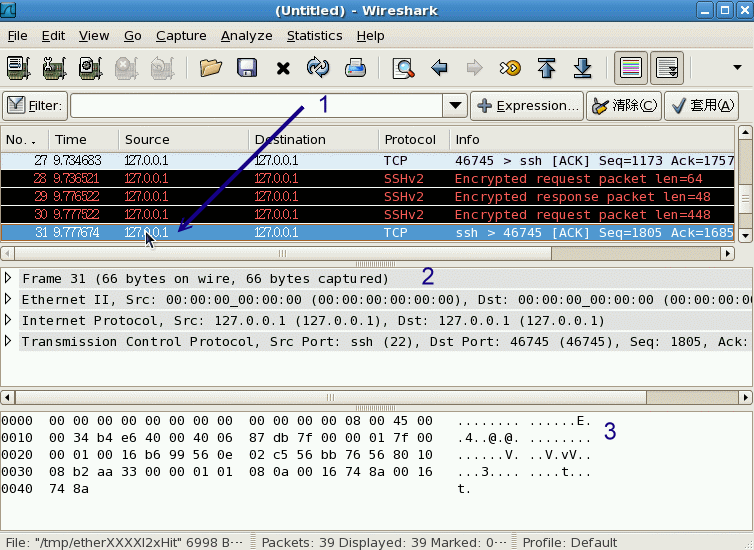
Task: Open the Edit menu
Action: click(x=53, y=36)
